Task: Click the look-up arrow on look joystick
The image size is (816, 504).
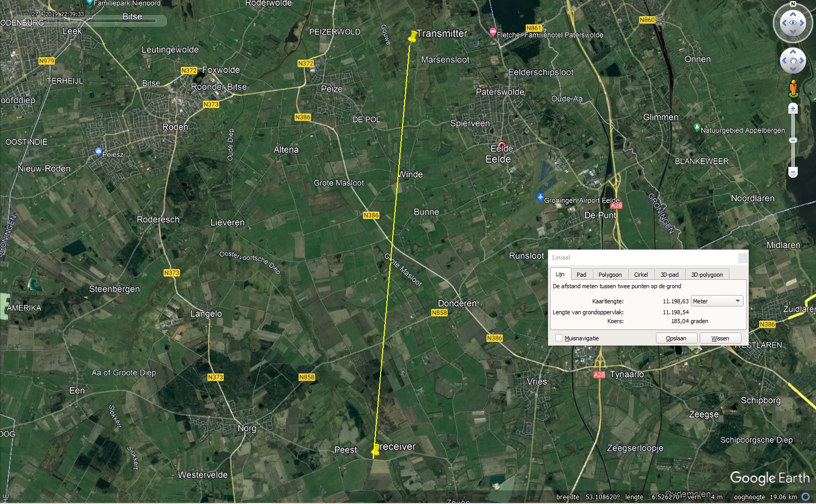Action: [793, 14]
